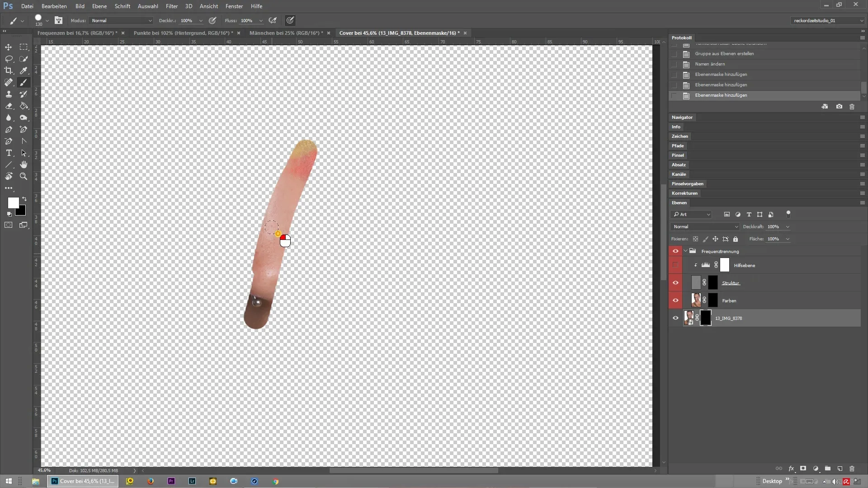
Task: Open the workspace dropdown reckordzeitstudio_01
Action: (827, 20)
